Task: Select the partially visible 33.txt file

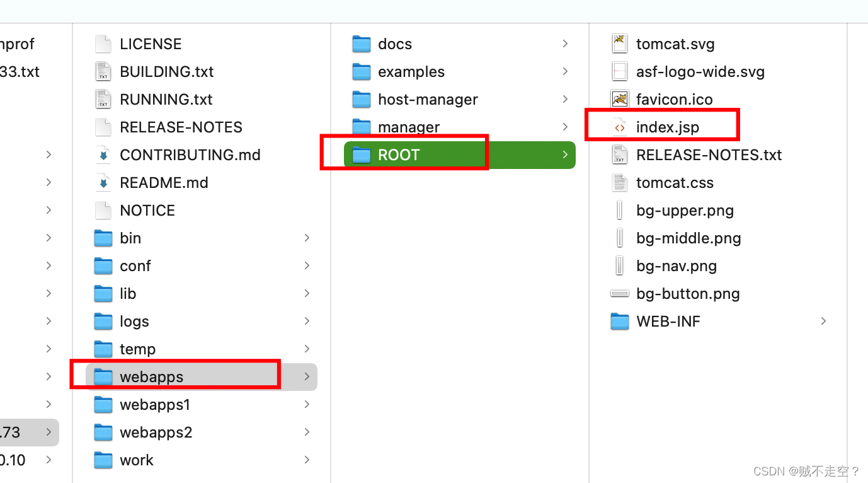Action: point(20,71)
